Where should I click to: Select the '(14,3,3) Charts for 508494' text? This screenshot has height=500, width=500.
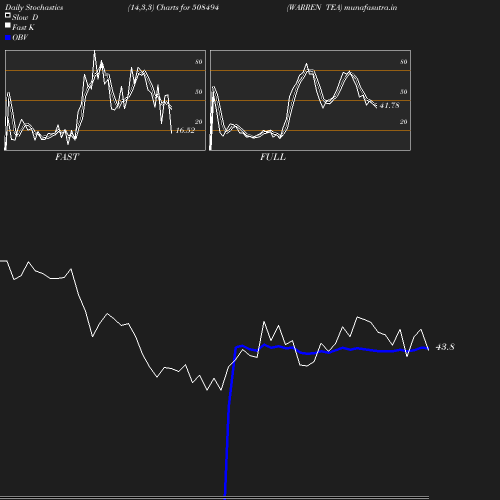173,7
